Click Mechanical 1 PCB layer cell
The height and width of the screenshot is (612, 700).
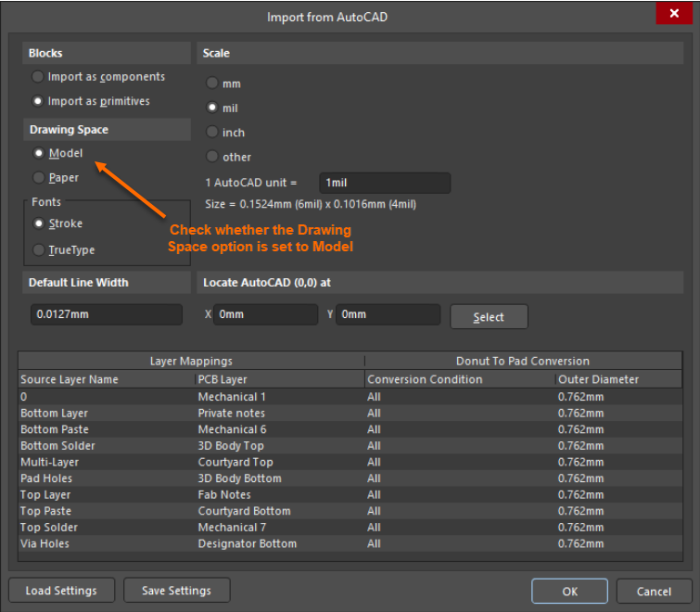tap(280, 397)
